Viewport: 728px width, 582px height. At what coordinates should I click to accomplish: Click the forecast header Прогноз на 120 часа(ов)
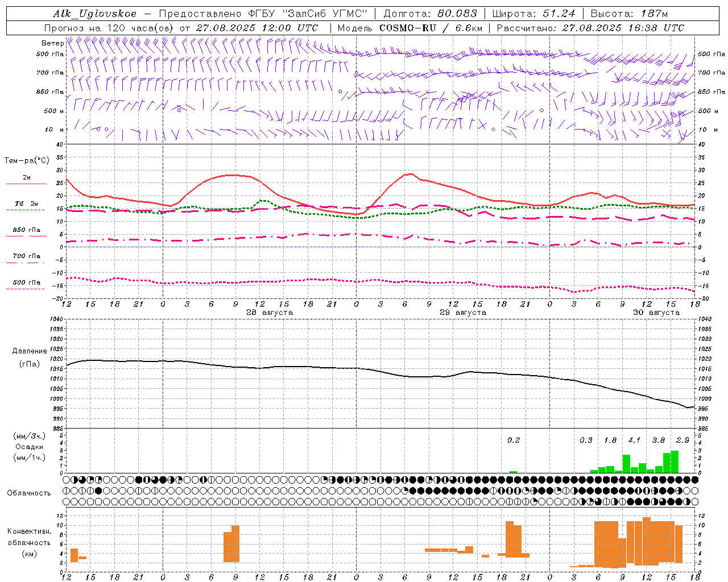pyautogui.click(x=109, y=28)
